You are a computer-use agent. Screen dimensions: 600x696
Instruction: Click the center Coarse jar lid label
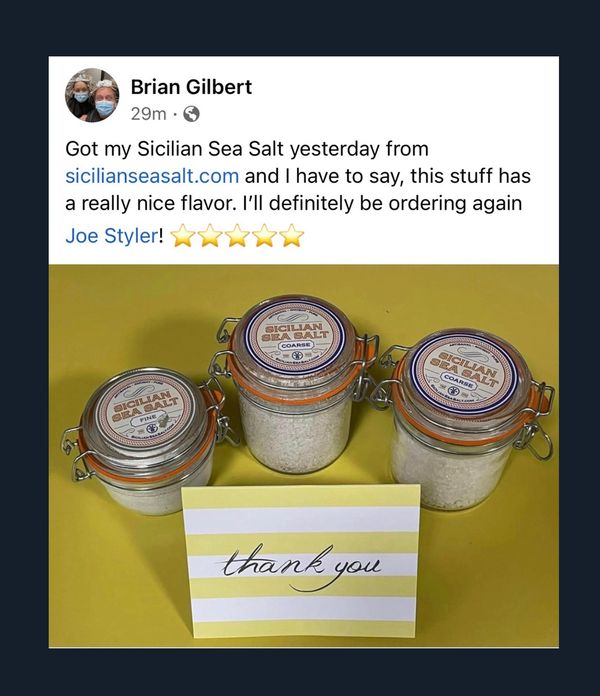[x=295, y=336]
